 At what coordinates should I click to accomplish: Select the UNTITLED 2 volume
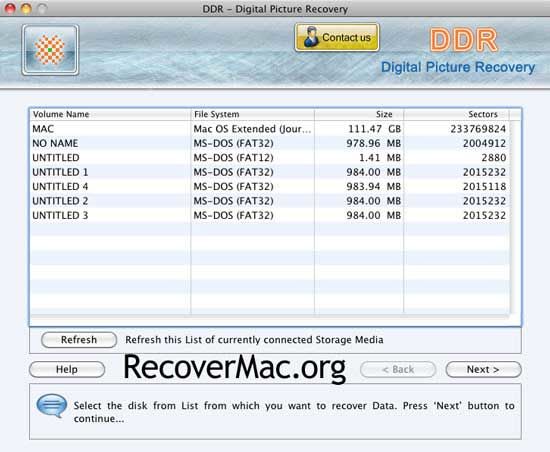point(270,201)
